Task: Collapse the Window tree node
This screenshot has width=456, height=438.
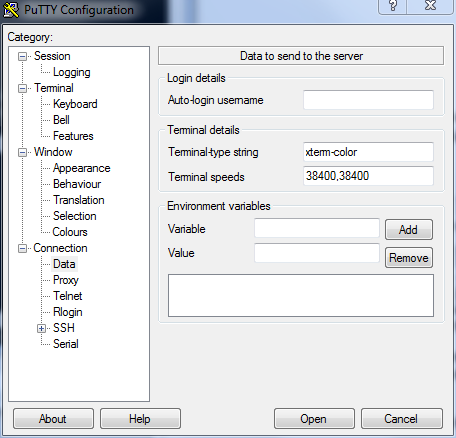Action: (22, 152)
